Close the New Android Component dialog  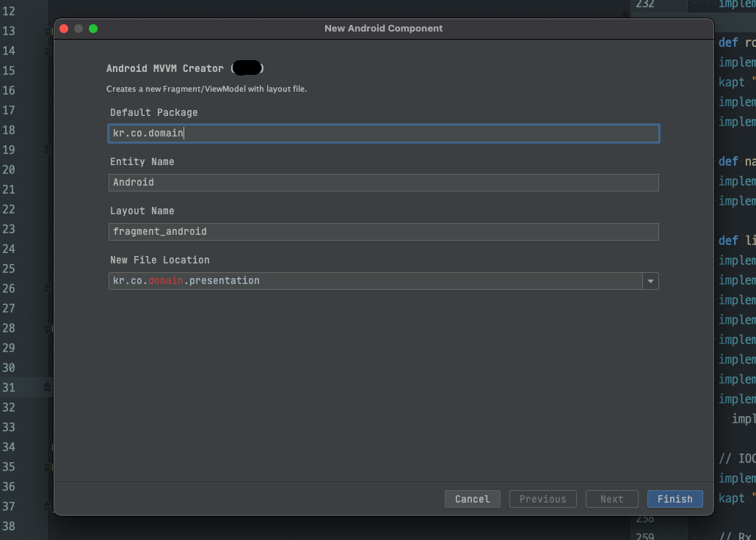64,29
